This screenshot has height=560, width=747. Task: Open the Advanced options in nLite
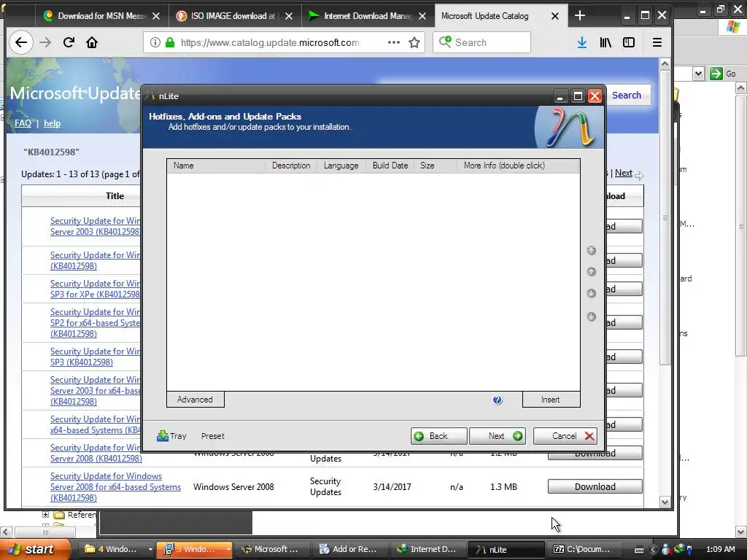[196, 400]
